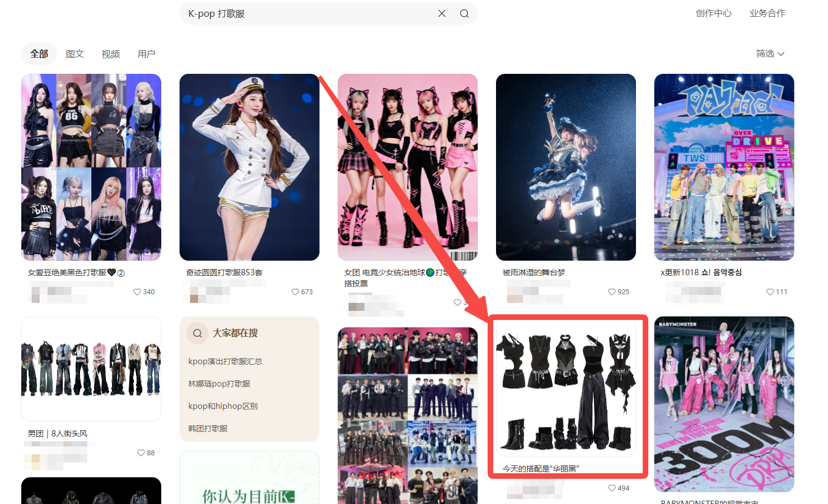Like the post with 88 likes
This screenshot has height=504, width=828.
pyautogui.click(x=141, y=453)
